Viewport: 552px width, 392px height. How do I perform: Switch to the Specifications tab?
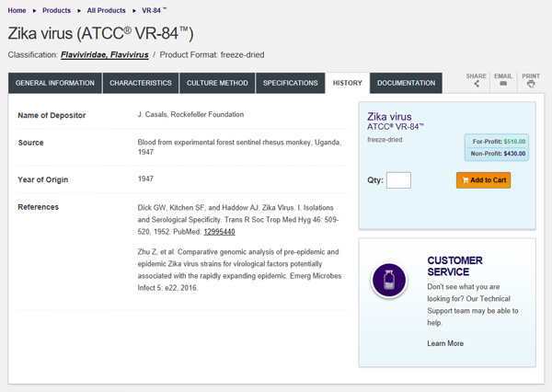coord(291,83)
